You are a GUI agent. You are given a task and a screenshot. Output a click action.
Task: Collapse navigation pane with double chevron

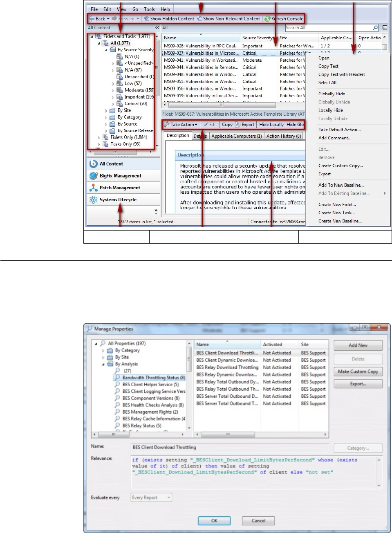pos(157,27)
